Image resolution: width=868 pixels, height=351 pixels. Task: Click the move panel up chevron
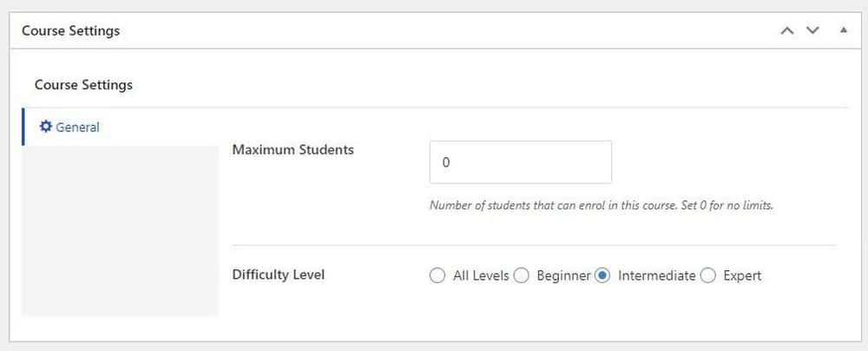[786, 31]
